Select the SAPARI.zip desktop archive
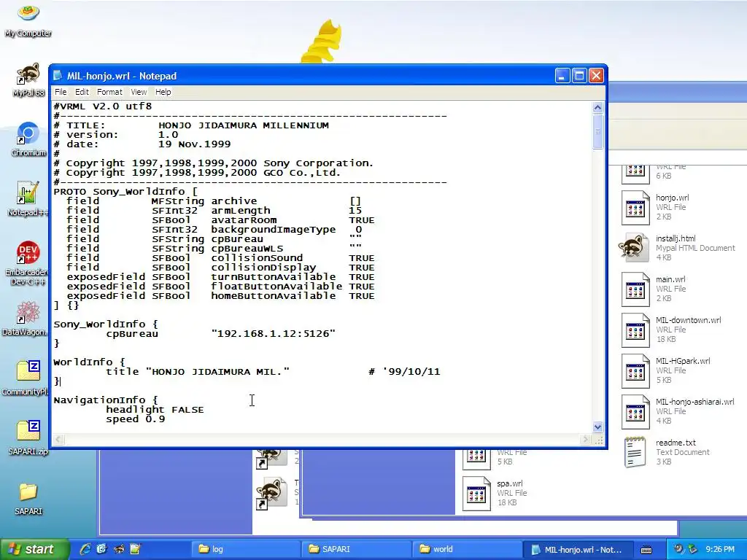Viewport: 747px width, 560px height. point(28,432)
